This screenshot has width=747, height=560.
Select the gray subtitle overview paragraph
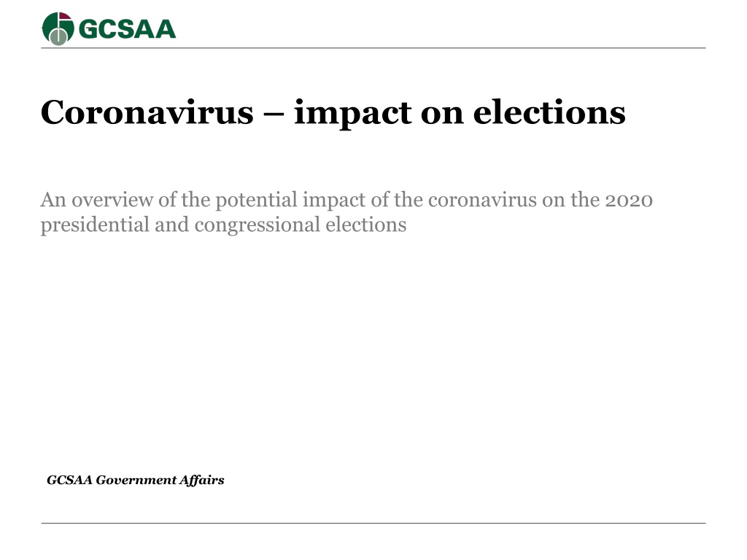click(x=347, y=212)
